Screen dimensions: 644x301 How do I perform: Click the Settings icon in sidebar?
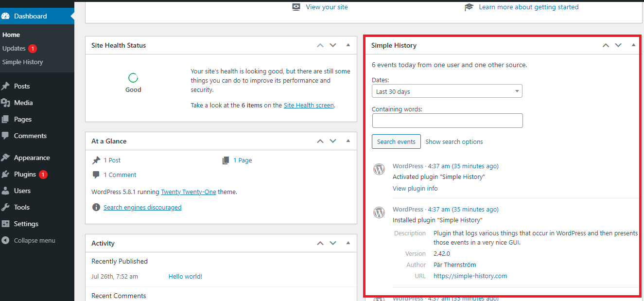tap(6, 224)
